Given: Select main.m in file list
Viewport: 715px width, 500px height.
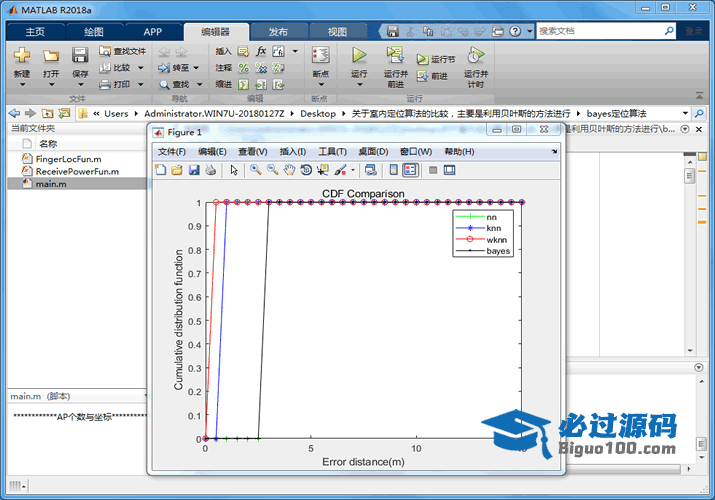Looking at the screenshot, I should click(51, 184).
